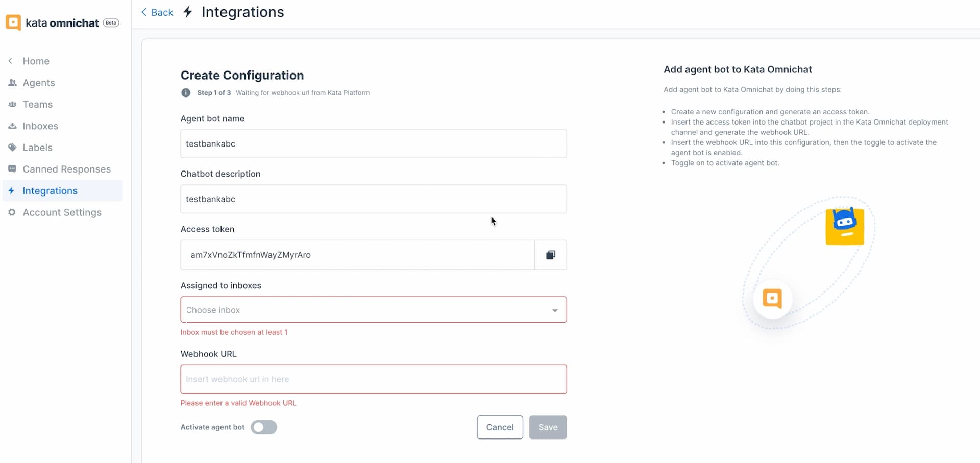Click the Agents people icon
The height and width of the screenshot is (463, 980).
12,82
